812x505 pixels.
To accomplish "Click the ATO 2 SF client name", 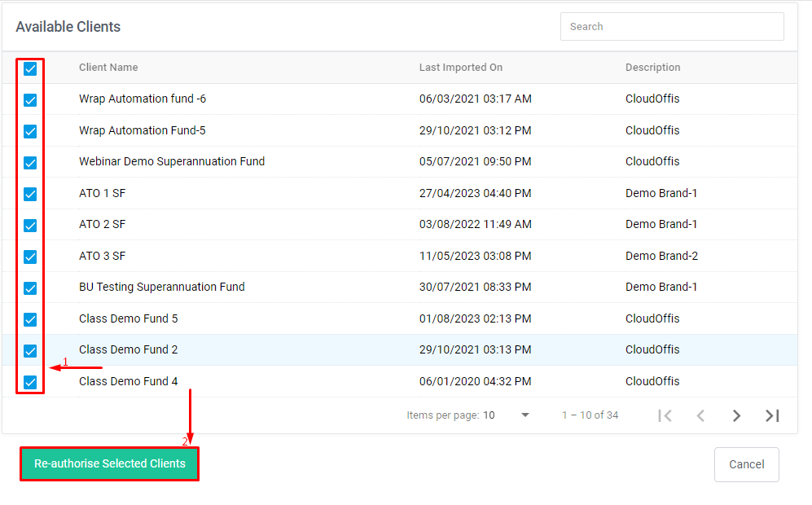I will point(102,224).
